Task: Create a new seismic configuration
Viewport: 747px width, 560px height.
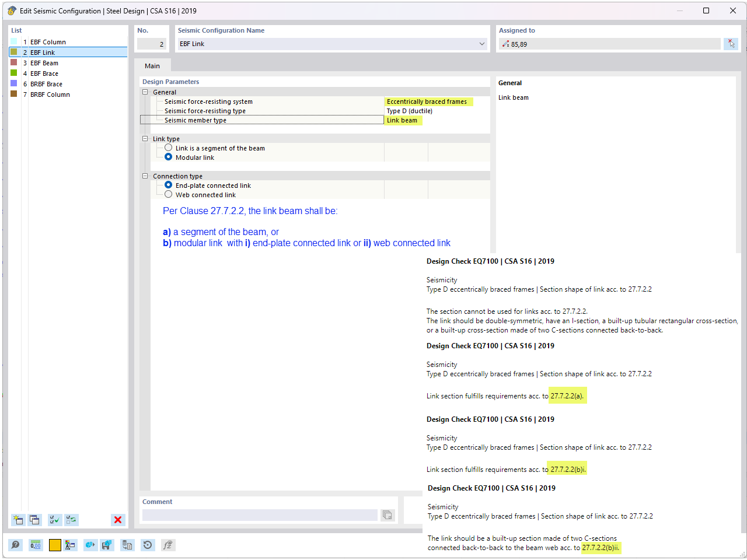Action: tap(18, 520)
